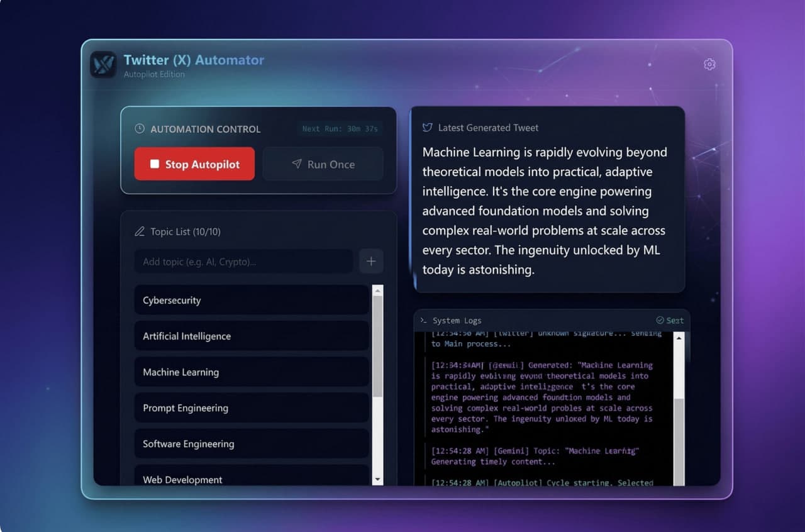This screenshot has width=805, height=532.
Task: Click the Run Once button
Action: pyautogui.click(x=323, y=164)
